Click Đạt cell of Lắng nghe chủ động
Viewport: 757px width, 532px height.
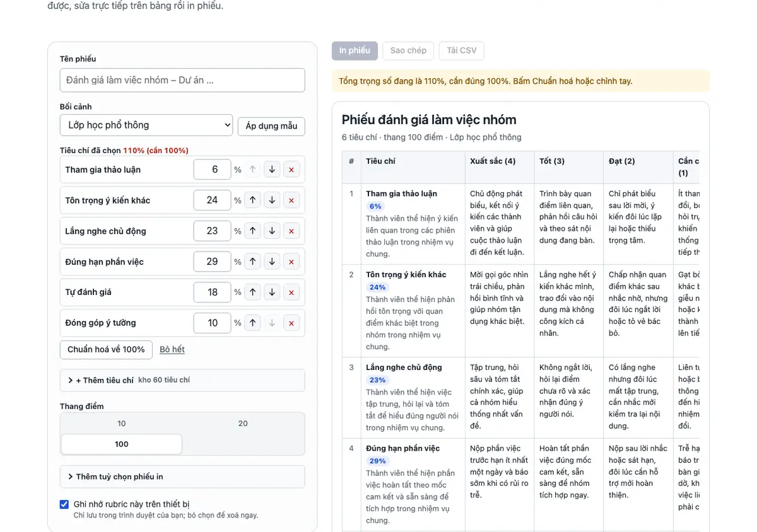point(638,398)
